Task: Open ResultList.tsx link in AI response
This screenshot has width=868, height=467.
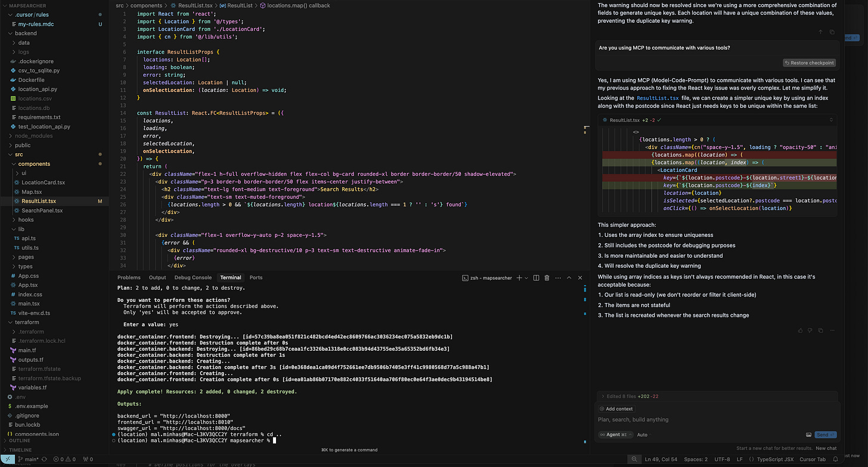Action: pyautogui.click(x=658, y=98)
